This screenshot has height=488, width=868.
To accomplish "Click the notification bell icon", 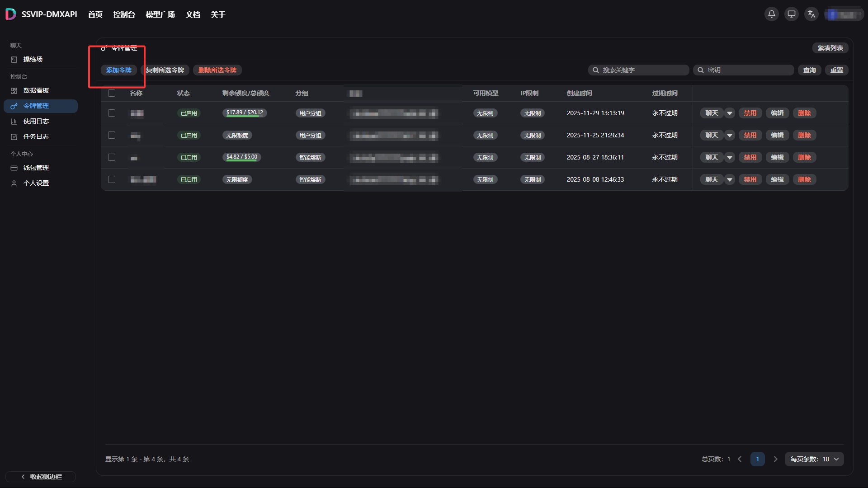I will pos(772,14).
